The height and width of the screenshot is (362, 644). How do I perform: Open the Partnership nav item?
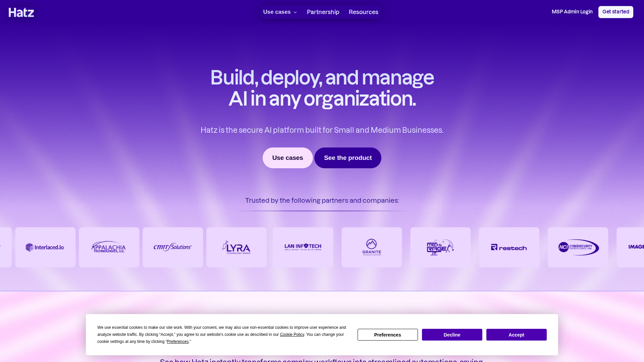[323, 12]
